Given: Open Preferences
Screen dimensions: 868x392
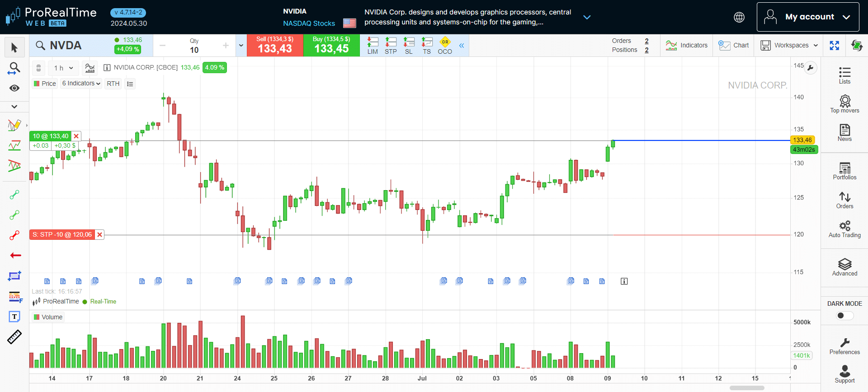Looking at the screenshot, I should pos(844,346).
